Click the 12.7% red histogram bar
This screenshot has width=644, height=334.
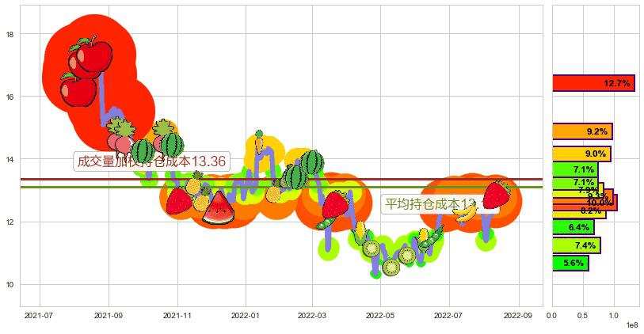pos(593,83)
